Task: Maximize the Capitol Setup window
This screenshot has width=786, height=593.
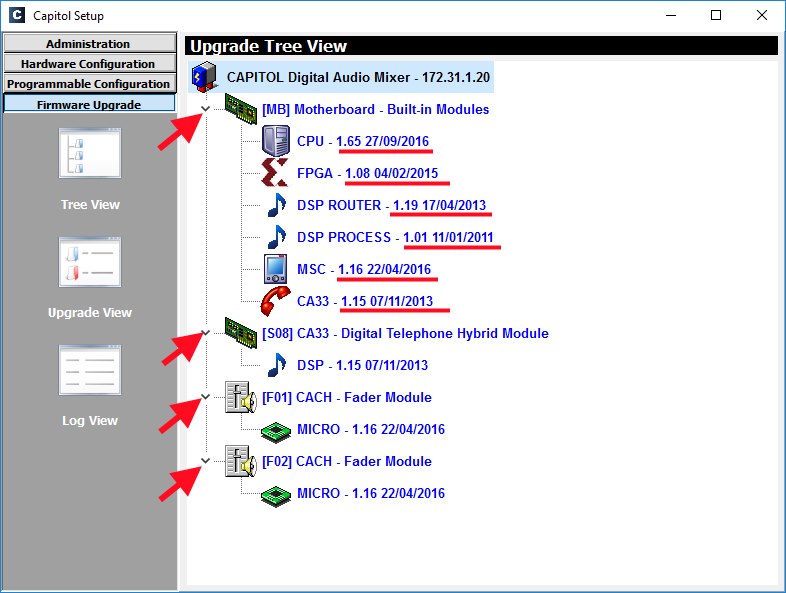Action: point(716,15)
